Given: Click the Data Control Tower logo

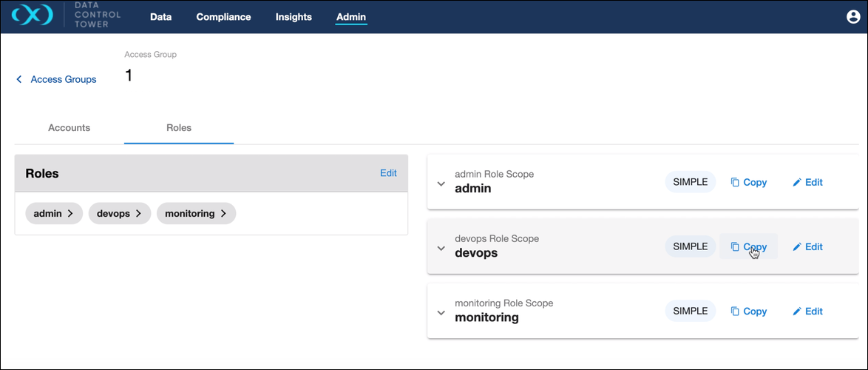Looking at the screenshot, I should coord(34,16).
